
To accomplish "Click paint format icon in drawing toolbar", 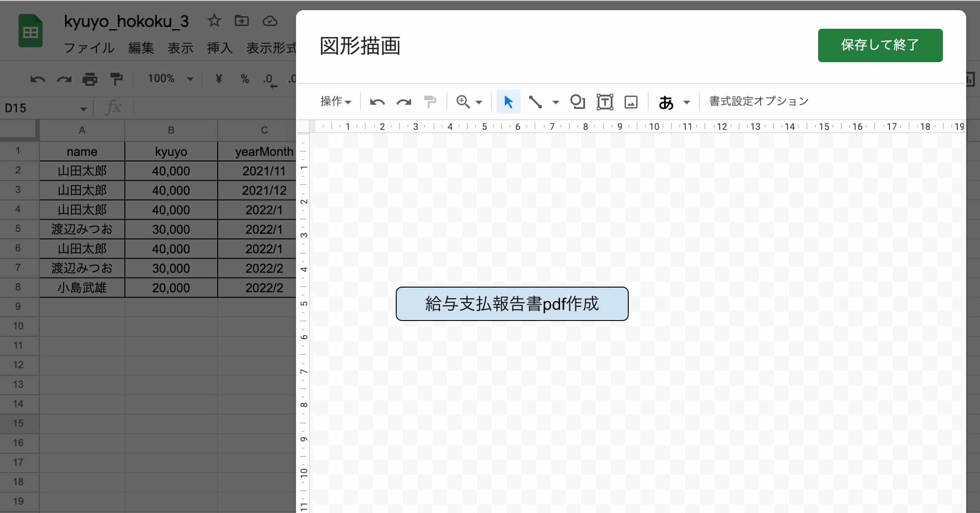I will [430, 102].
